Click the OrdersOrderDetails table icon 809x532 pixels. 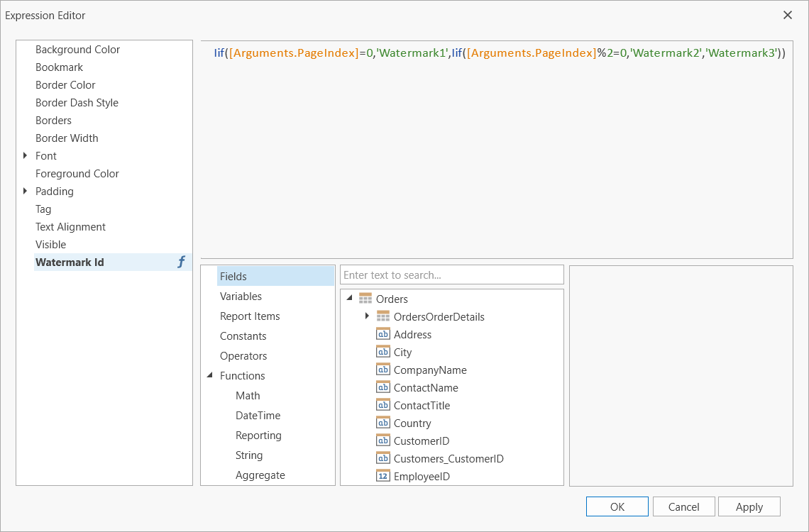[x=383, y=317]
